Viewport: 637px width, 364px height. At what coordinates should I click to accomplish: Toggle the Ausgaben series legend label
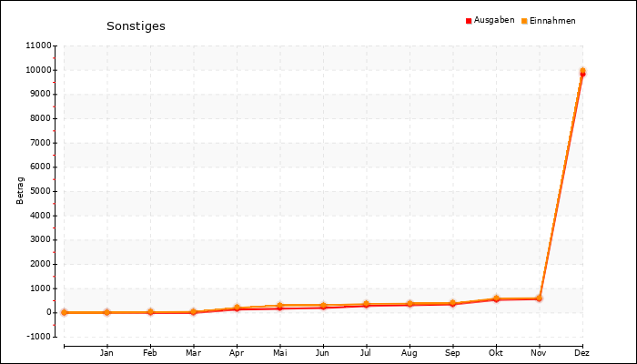(494, 20)
